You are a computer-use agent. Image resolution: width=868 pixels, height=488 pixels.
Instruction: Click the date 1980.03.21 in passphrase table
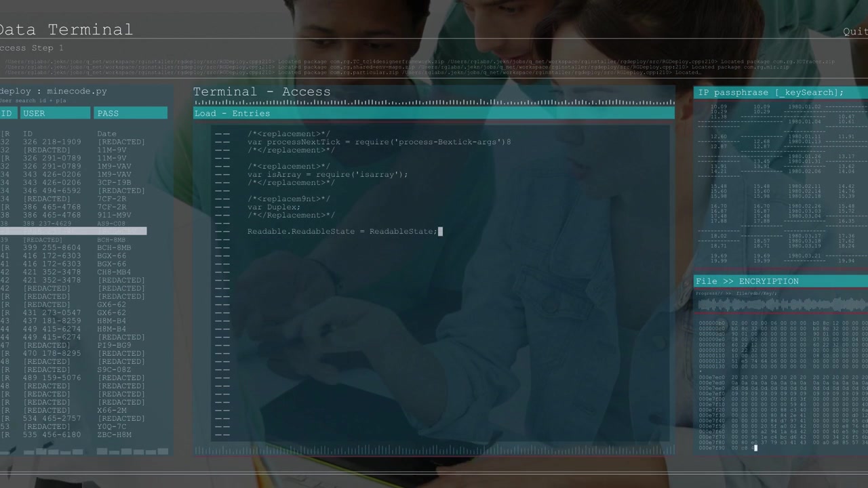804,256
